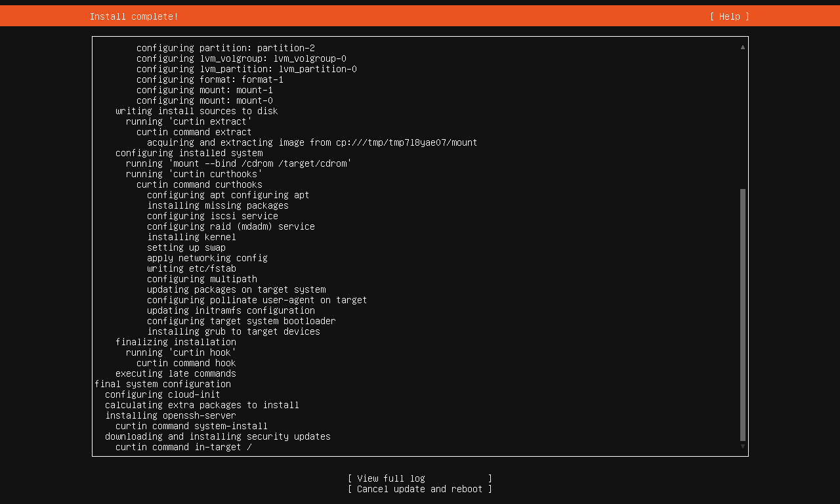Select the 'setting up swap' log entry
Screen dimensions: 840x504
[x=186, y=247]
